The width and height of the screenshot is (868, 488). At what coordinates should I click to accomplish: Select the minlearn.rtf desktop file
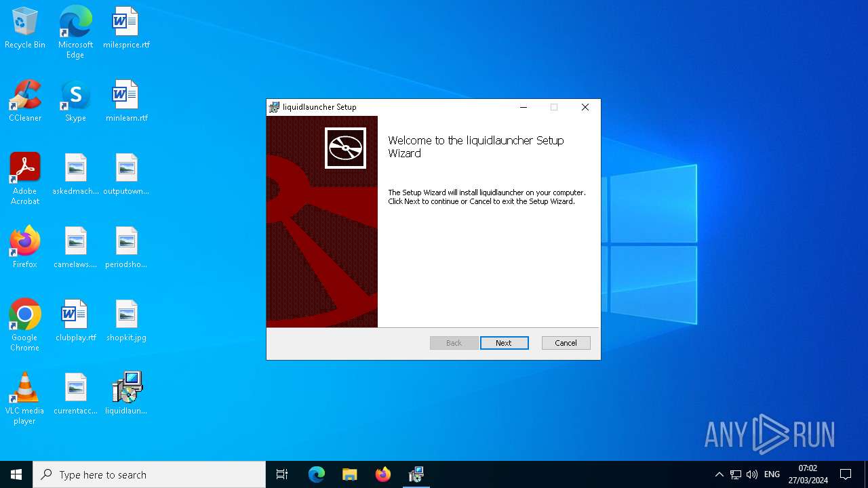point(126,102)
